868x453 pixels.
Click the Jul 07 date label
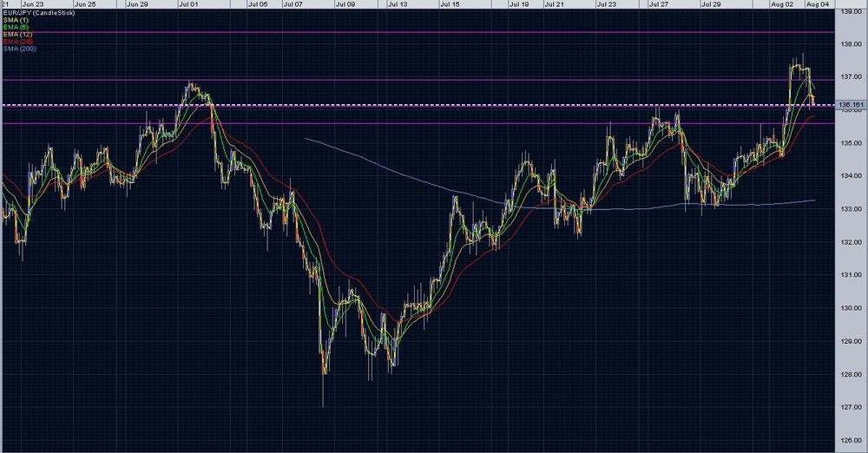pos(293,3)
